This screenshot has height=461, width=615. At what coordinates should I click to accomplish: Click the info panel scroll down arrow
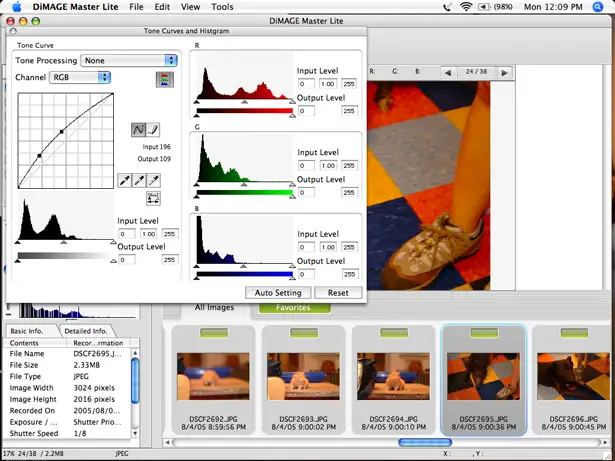pyautogui.click(x=135, y=434)
